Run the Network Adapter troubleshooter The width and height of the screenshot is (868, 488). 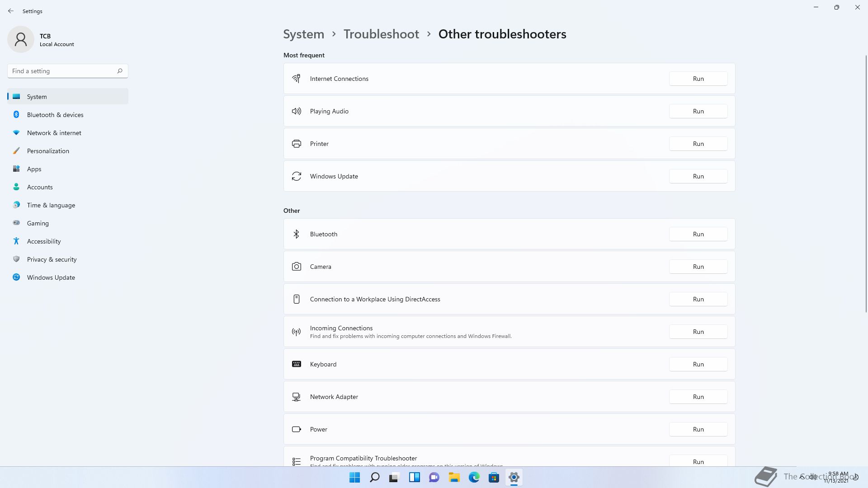coord(698,397)
